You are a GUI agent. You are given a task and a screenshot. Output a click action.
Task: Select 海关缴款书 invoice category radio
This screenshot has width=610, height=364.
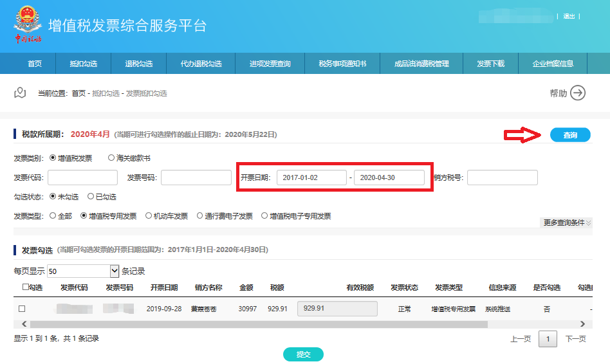[x=111, y=158]
